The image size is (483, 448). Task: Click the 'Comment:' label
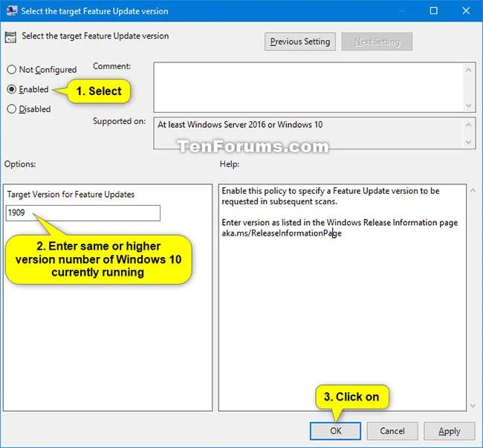point(111,66)
